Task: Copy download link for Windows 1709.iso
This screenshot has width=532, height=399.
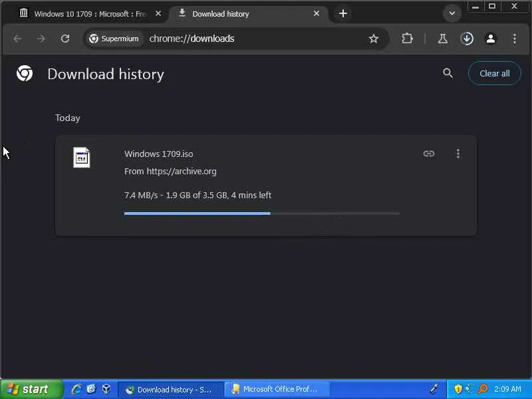Action: point(429,154)
